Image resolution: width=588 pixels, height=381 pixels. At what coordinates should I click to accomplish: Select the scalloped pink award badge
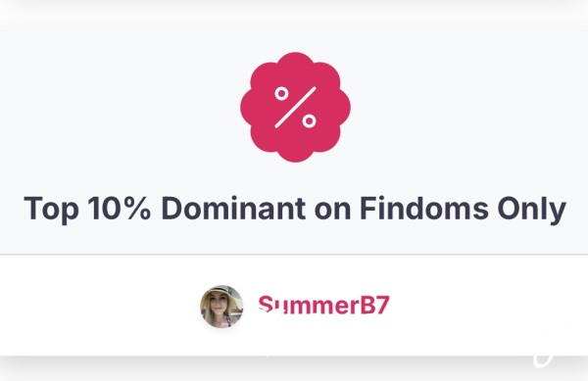tap(296, 107)
